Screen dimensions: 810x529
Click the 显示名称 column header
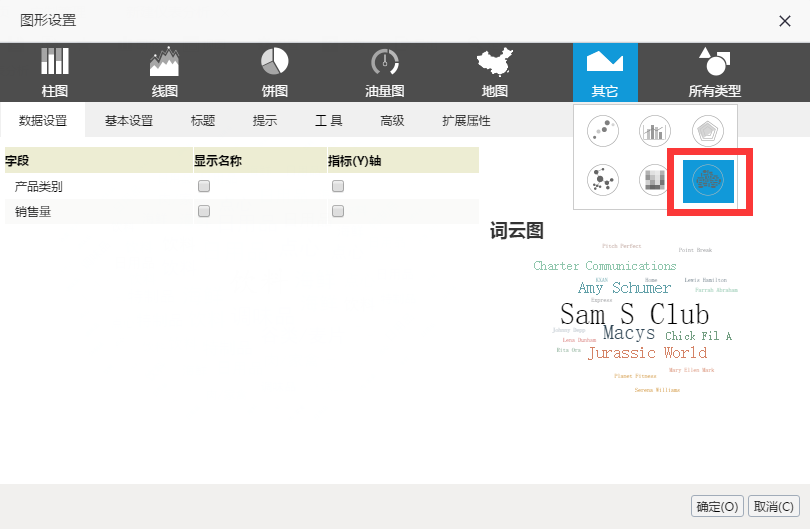tap(260, 160)
